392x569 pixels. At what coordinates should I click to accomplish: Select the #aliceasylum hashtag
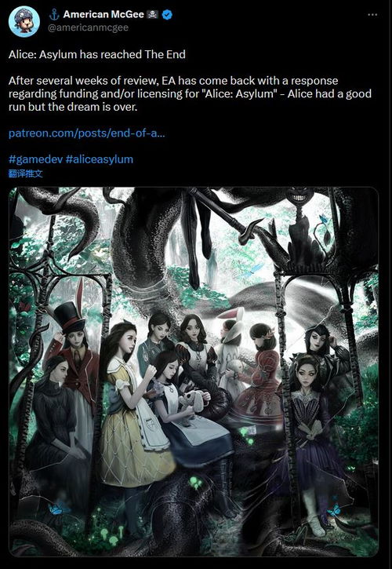[100, 159]
